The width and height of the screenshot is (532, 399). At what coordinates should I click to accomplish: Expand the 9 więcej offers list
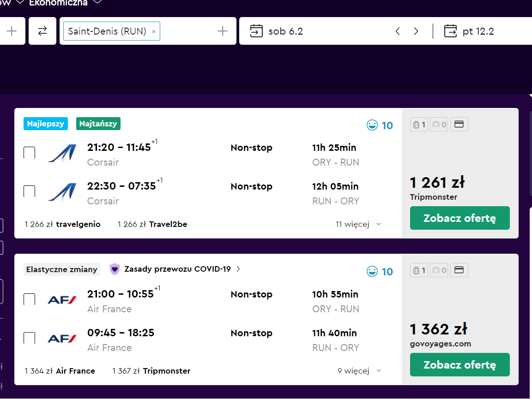click(359, 371)
